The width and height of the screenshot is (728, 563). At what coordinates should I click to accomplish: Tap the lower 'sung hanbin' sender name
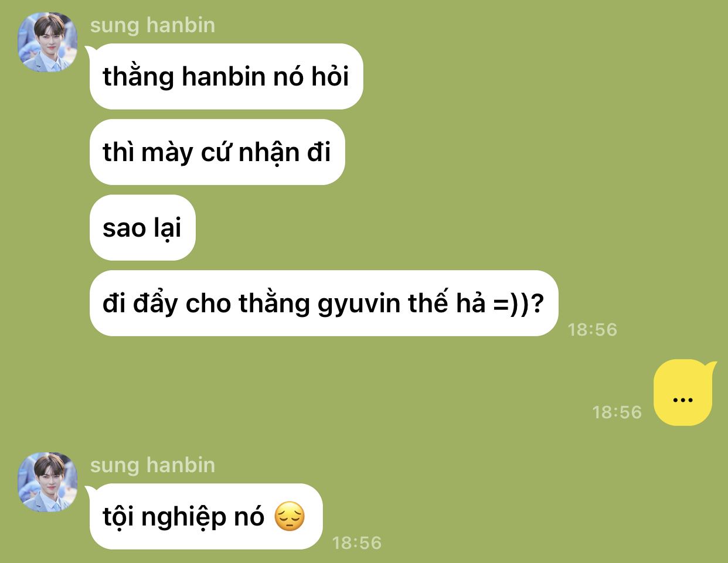coord(152,465)
